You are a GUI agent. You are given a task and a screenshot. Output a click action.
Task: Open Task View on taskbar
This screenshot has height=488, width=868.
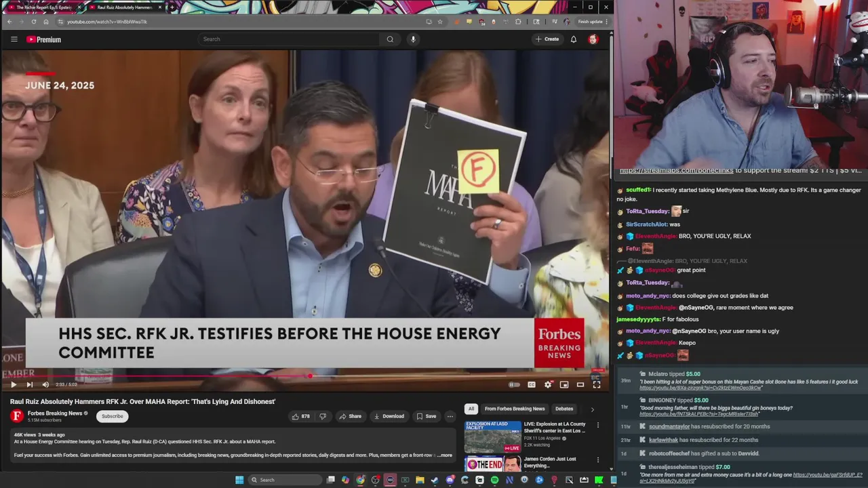click(330, 480)
